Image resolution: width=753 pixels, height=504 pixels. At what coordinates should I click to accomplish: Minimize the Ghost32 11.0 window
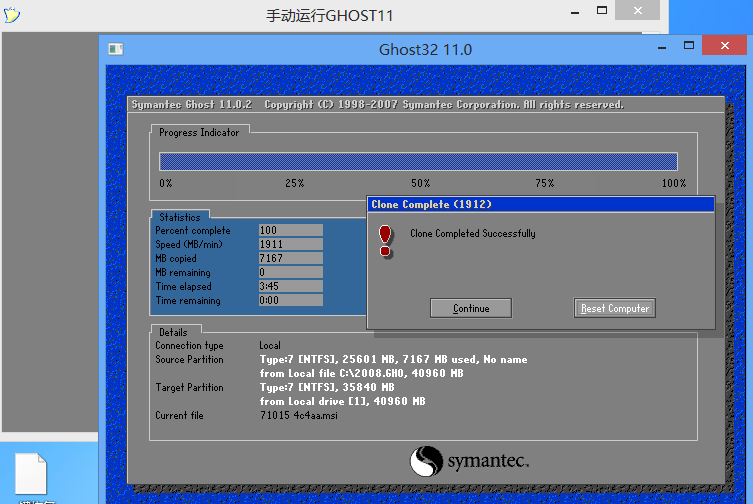(662, 47)
